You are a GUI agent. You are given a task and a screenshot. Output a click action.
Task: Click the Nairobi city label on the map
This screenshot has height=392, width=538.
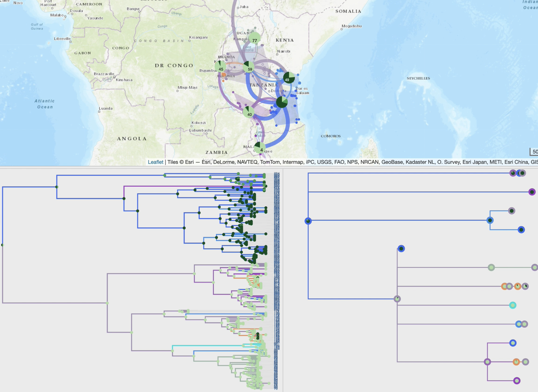tap(284, 51)
